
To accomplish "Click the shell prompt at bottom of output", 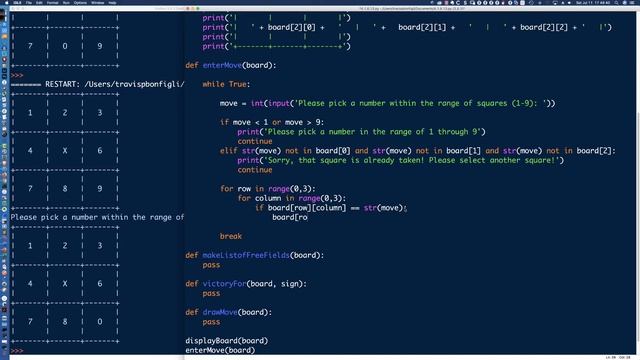I will coord(17,351).
